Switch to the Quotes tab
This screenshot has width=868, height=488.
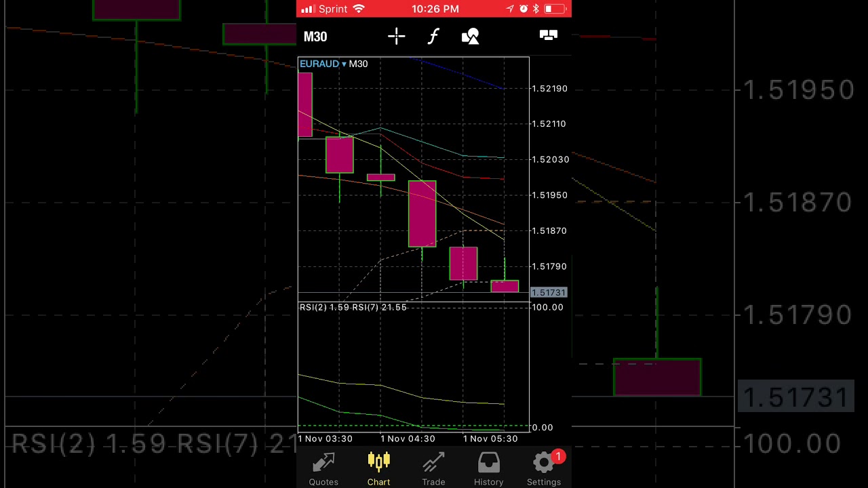tap(323, 469)
